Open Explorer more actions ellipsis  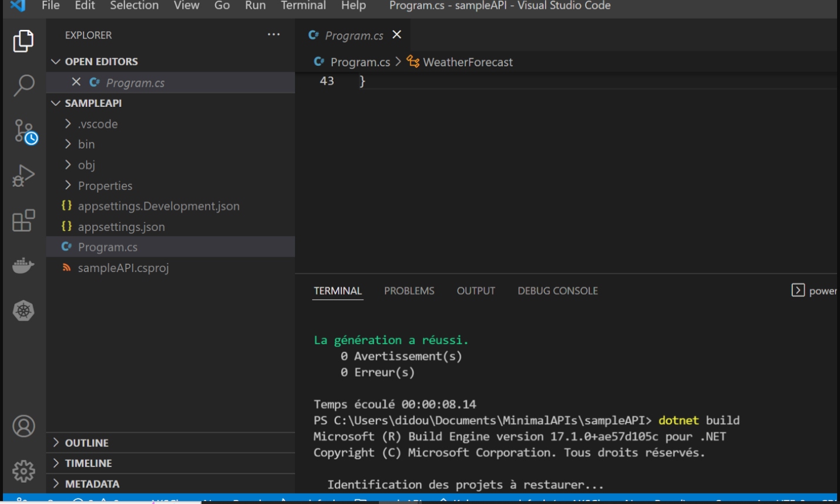[274, 35]
